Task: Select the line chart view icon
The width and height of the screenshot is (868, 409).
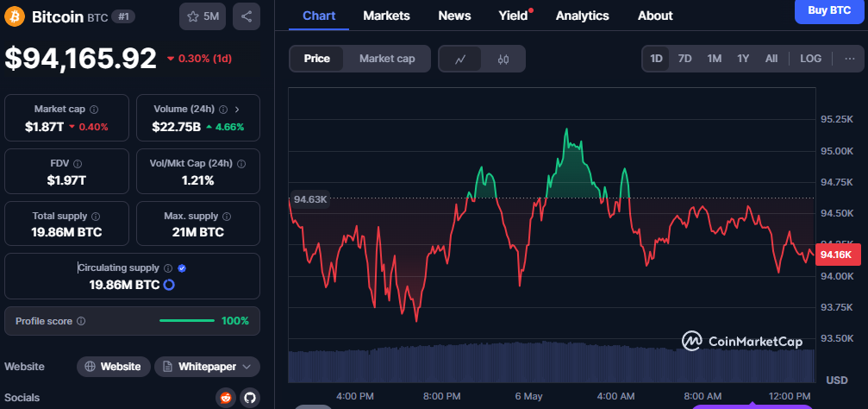Action: (460, 59)
